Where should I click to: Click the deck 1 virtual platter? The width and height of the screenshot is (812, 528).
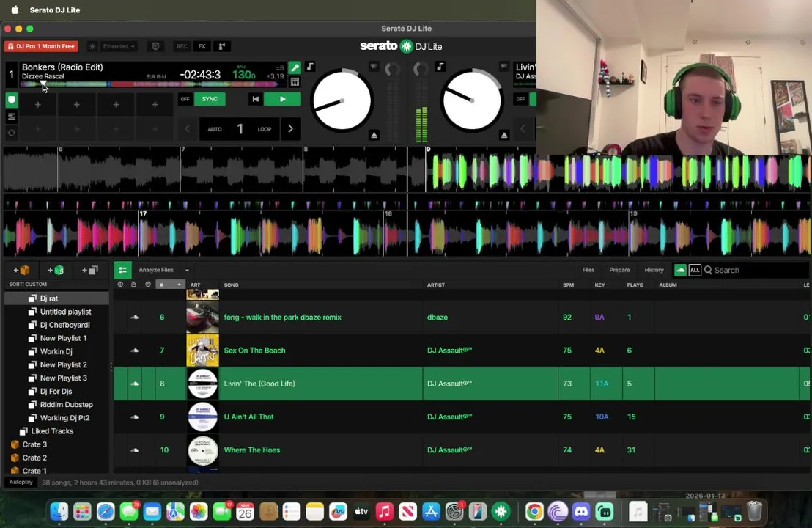(x=342, y=101)
